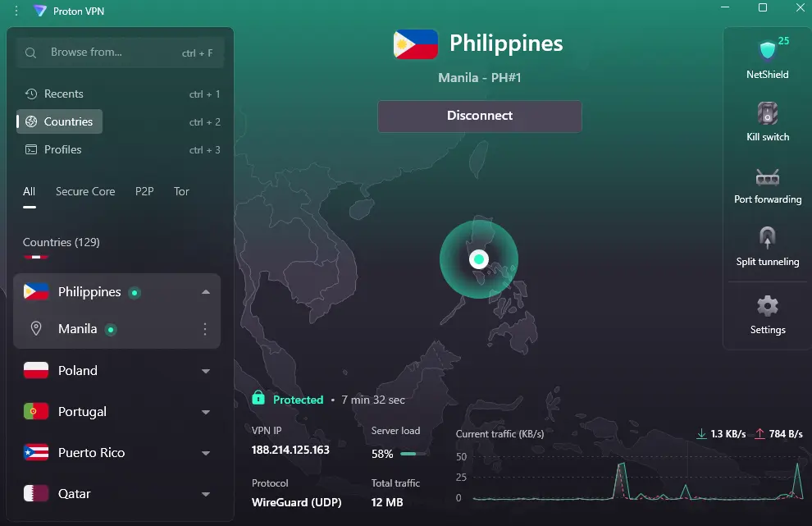Focus the Browse from search field
812x526 pixels.
(120, 53)
